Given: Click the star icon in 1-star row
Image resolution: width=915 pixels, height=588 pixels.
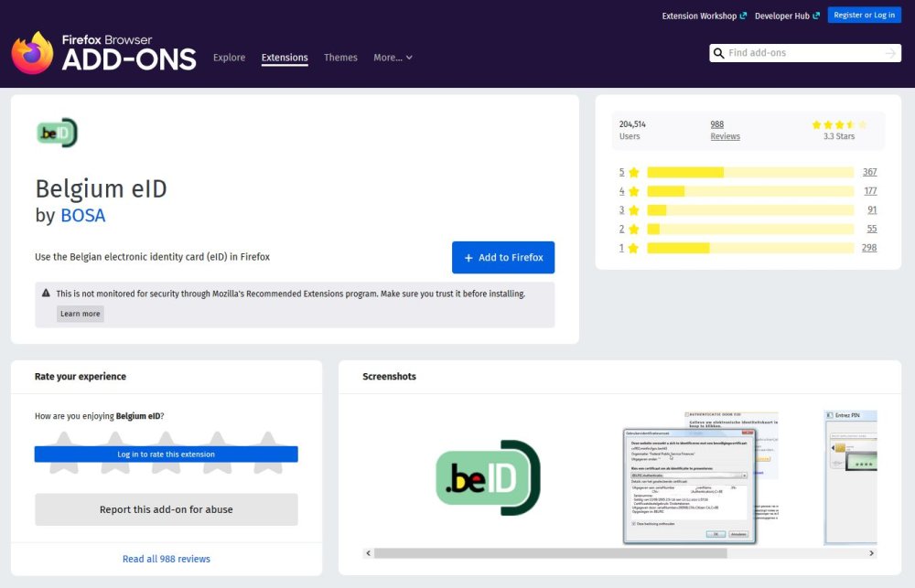Looking at the screenshot, I should [x=634, y=248].
